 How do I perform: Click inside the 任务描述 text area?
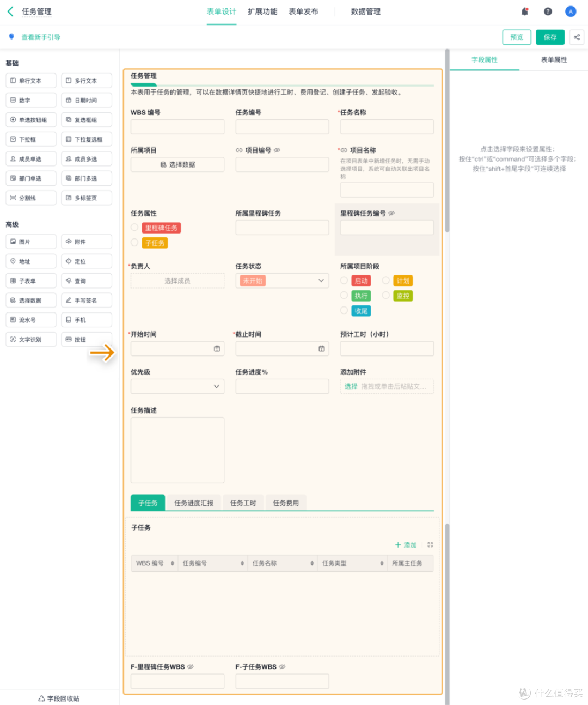(x=177, y=450)
